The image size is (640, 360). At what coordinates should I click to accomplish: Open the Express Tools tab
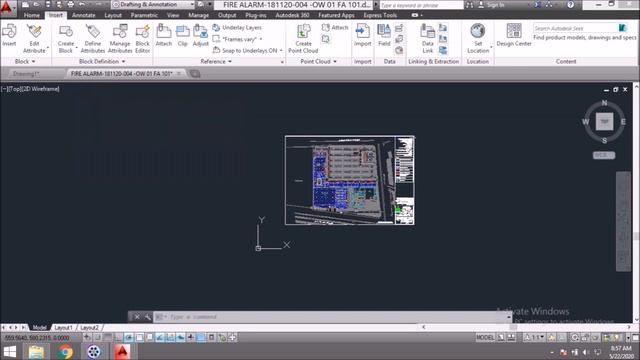380,15
